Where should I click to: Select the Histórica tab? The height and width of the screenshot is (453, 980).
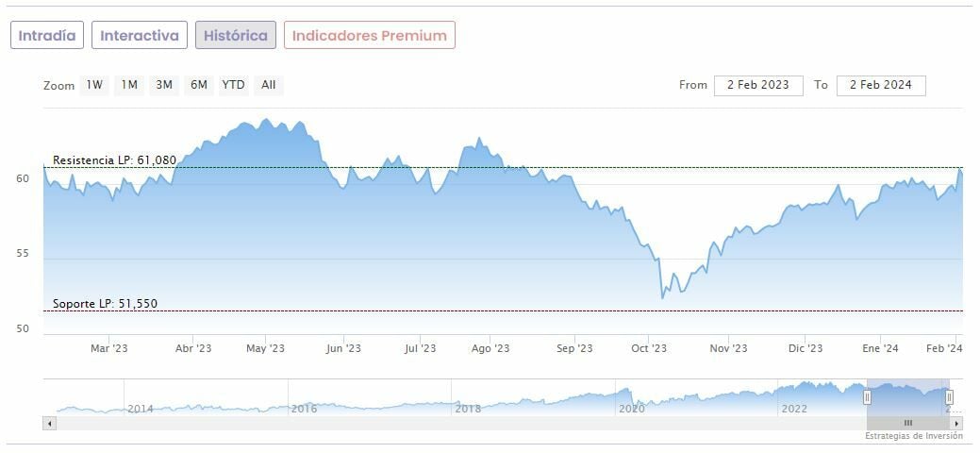236,36
